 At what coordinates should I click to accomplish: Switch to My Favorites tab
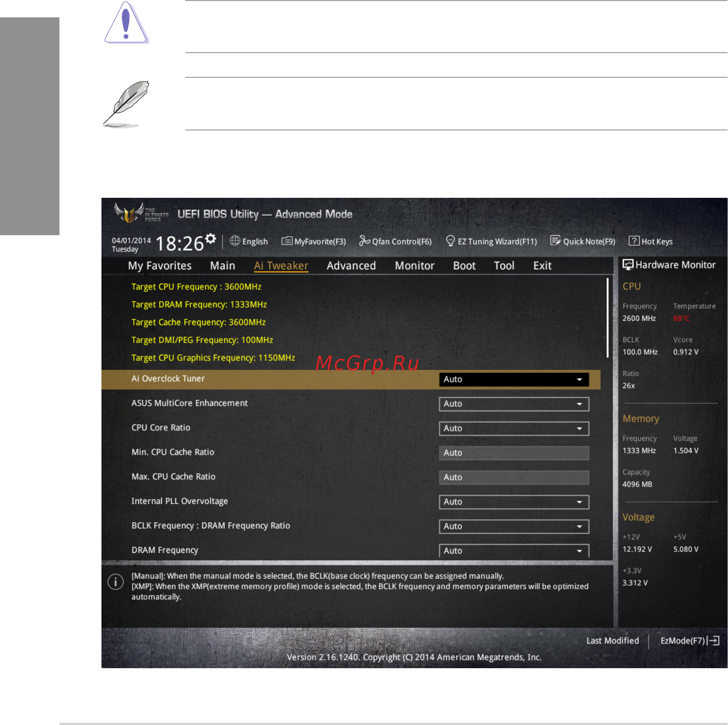click(160, 266)
